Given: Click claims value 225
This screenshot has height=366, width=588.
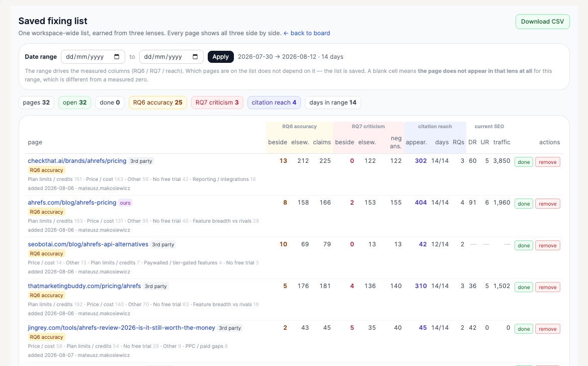Looking at the screenshot, I should pyautogui.click(x=325, y=160).
